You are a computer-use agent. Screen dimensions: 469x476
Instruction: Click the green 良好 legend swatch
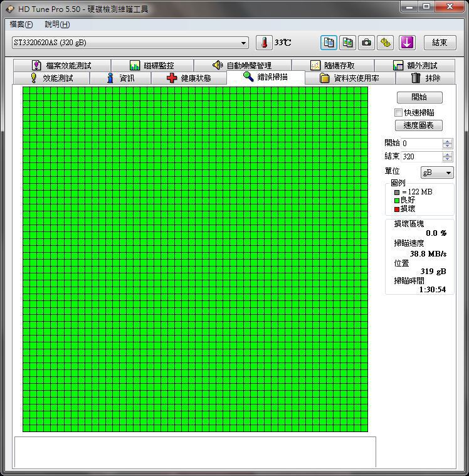[x=397, y=200]
